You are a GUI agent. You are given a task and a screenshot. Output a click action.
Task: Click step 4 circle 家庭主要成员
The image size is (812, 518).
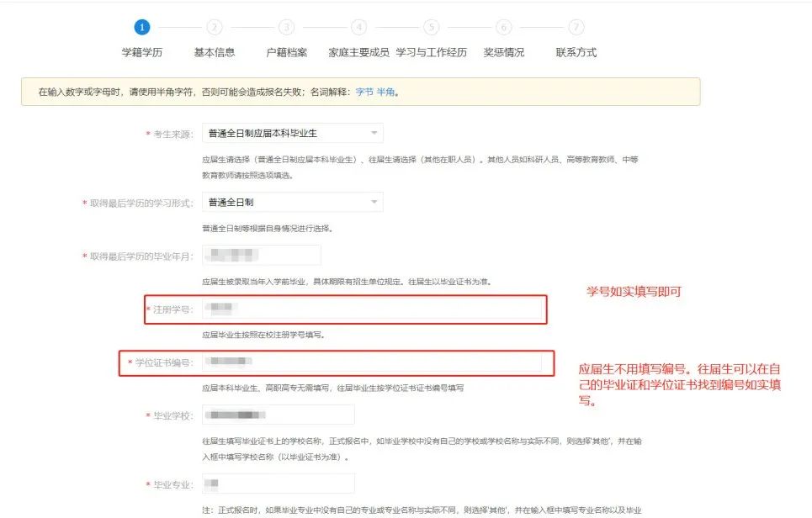point(359,27)
